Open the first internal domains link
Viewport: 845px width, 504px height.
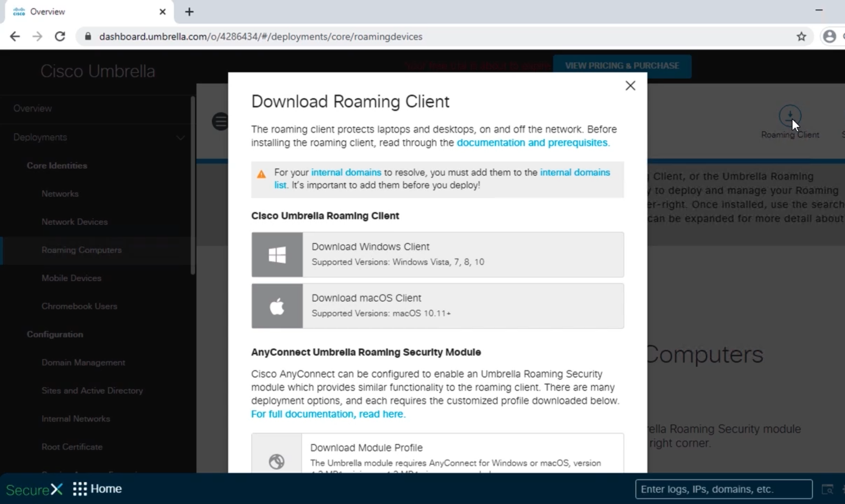coord(346,172)
